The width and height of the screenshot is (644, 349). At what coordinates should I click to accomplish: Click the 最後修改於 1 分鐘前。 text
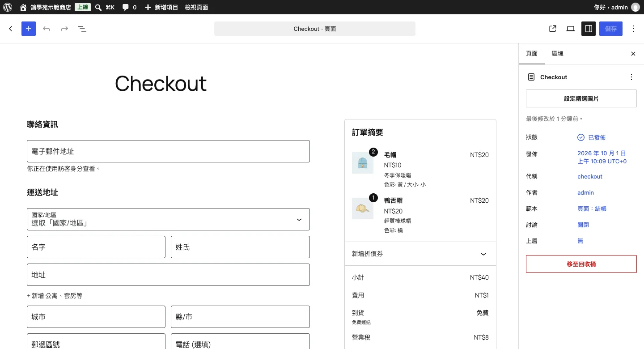(555, 119)
